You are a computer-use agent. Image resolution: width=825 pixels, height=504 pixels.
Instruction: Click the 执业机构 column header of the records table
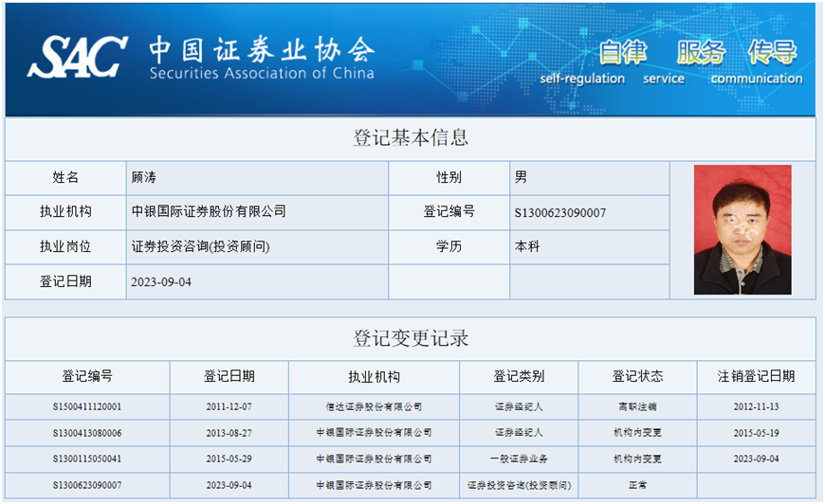click(374, 377)
